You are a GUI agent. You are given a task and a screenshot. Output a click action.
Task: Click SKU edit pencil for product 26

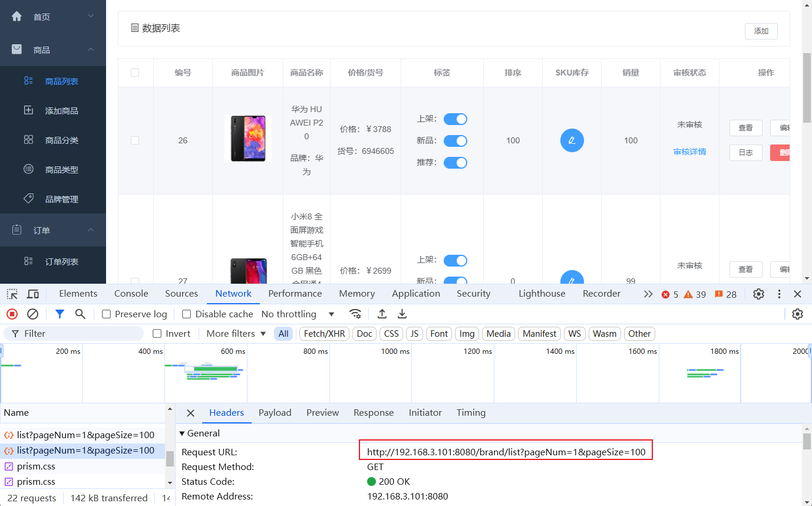click(572, 140)
